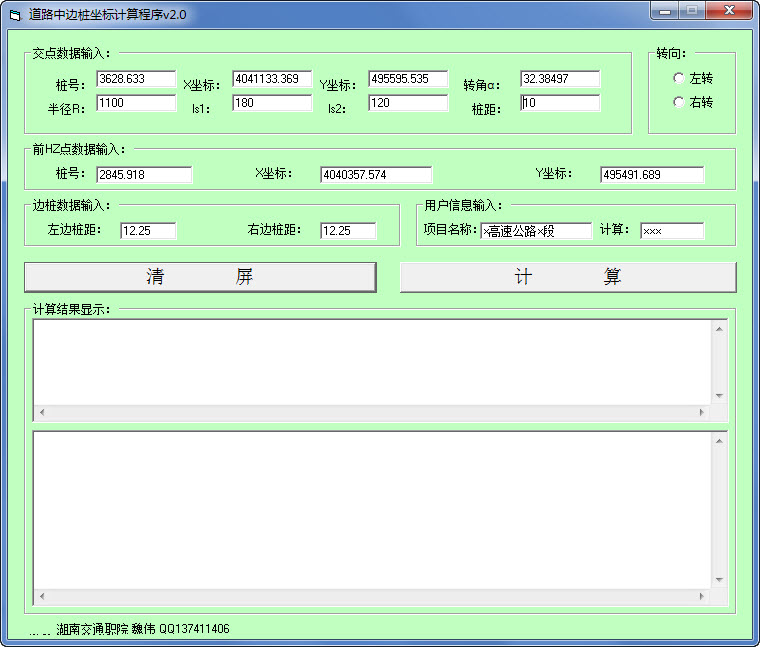The height and width of the screenshot is (647, 760).
Task: Click the ls1 field 180
Action: pyautogui.click(x=272, y=103)
